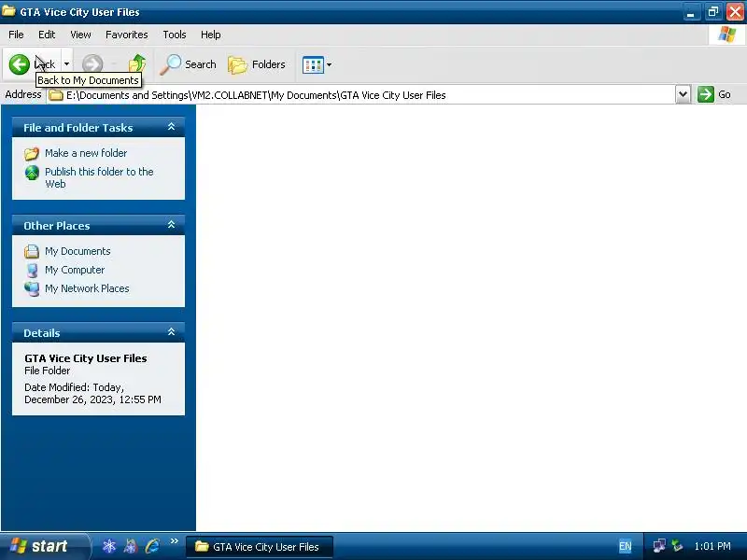Click the green Back arrow button

[20, 64]
